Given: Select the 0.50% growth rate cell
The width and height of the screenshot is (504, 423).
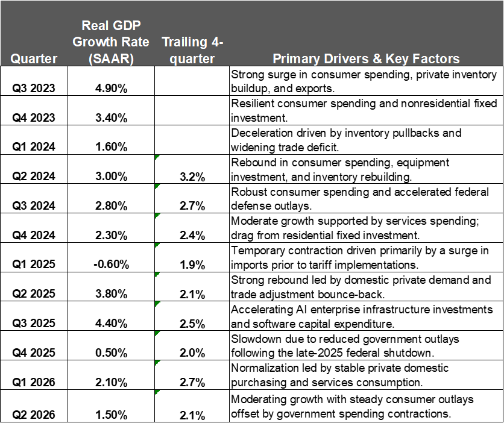Looking at the screenshot, I should pos(111,346).
